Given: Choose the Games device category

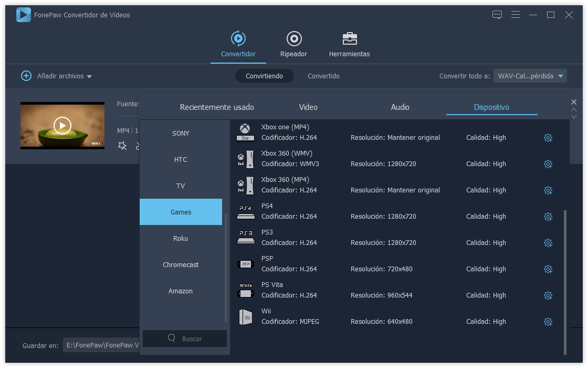Looking at the screenshot, I should [181, 212].
